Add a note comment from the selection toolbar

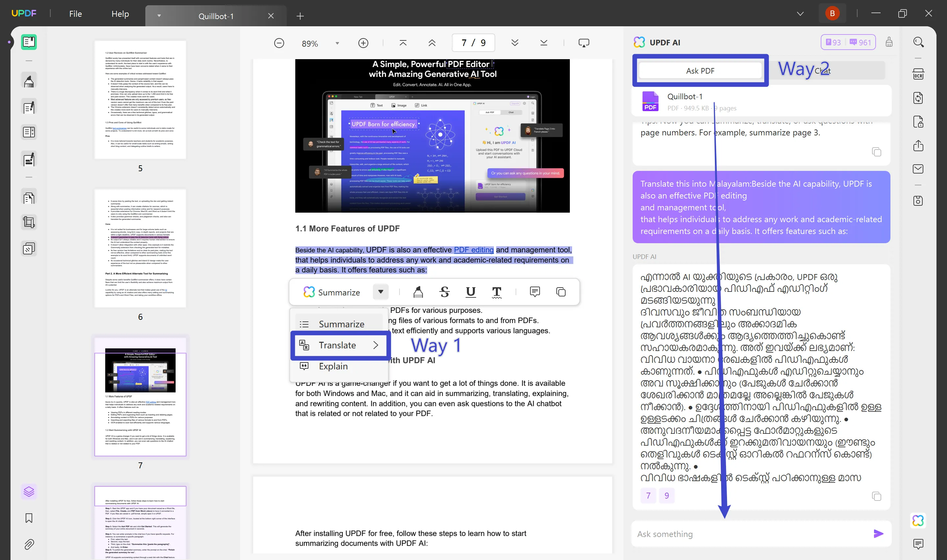[x=534, y=292]
